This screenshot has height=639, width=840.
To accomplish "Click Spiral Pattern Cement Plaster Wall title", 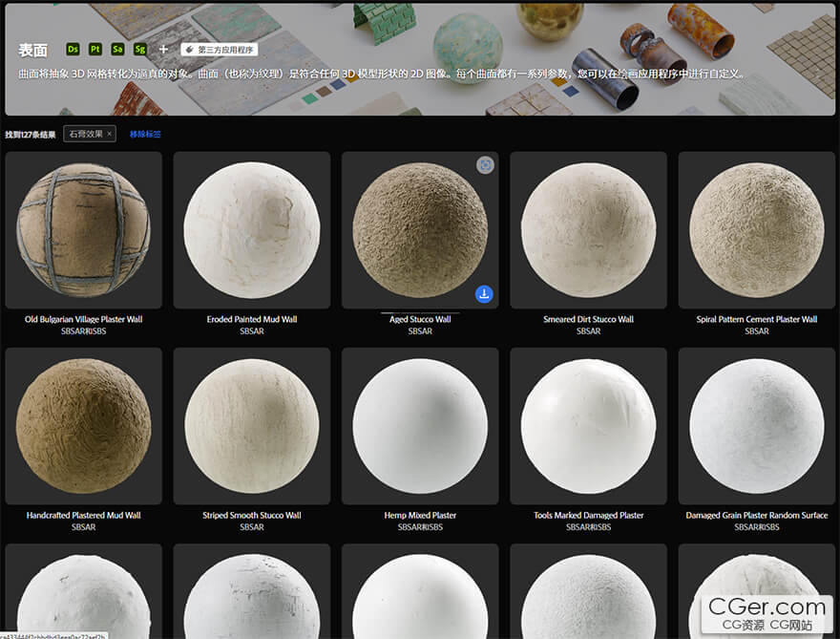I will point(756,319).
